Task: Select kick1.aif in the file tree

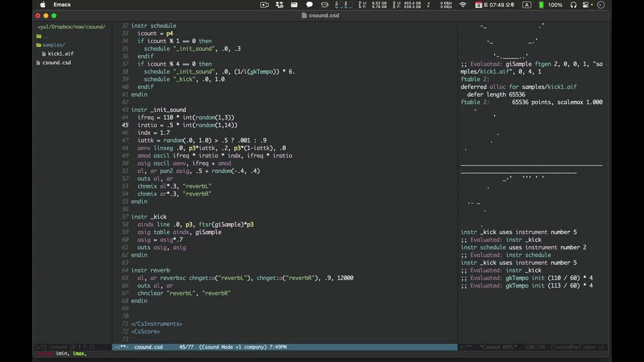Action: pos(61,54)
